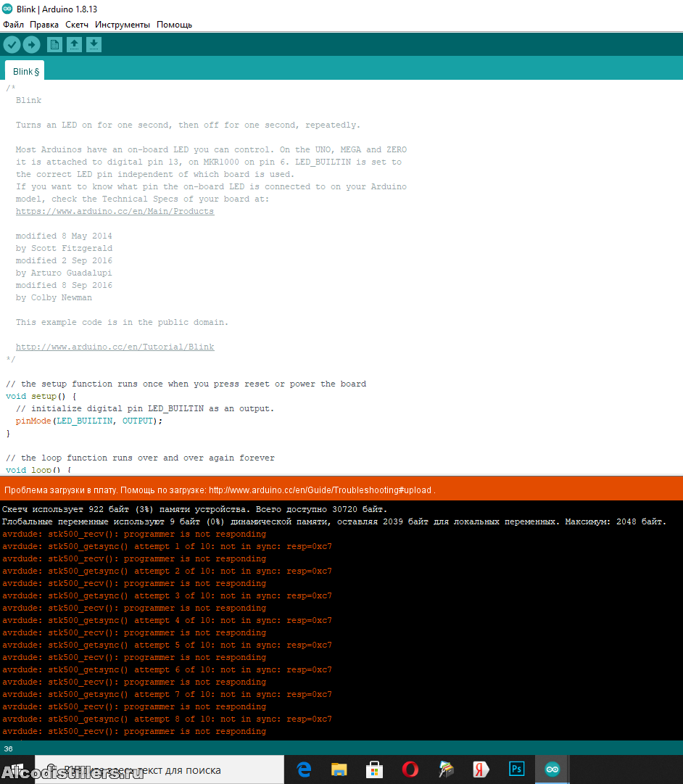
Task: Click the console line 'attempt 7 of 10'
Action: tap(167, 694)
